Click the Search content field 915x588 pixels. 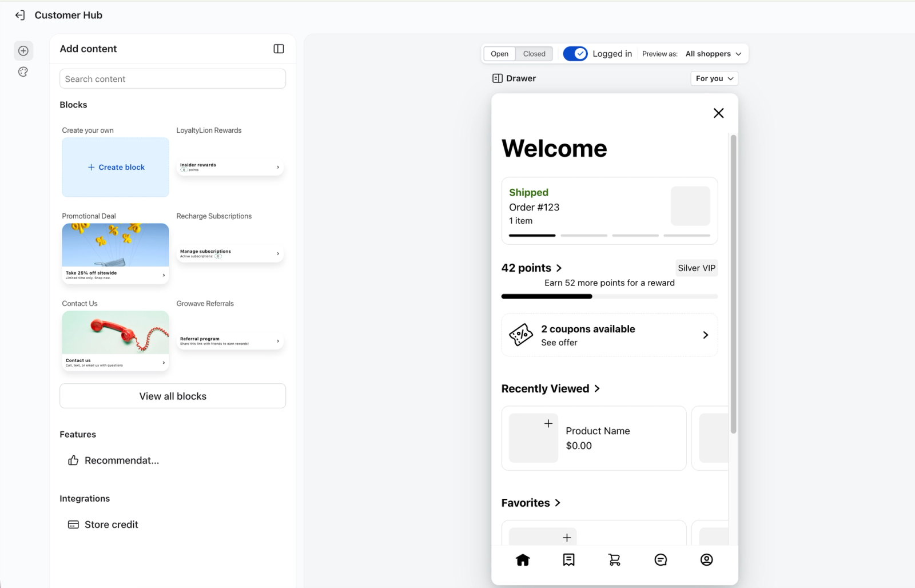(x=173, y=79)
